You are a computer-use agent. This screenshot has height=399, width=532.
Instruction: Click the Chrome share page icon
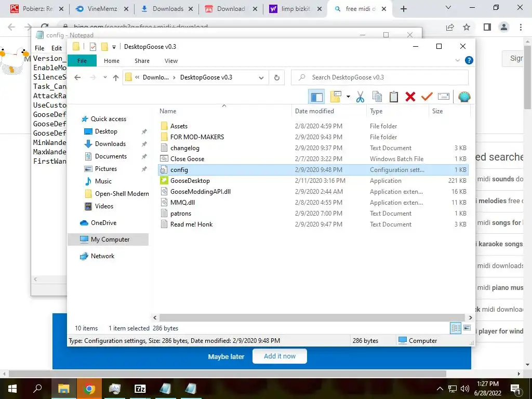[450, 27]
